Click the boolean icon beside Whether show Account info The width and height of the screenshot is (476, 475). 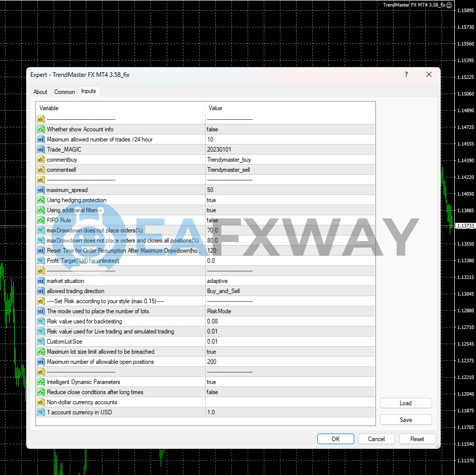41,129
